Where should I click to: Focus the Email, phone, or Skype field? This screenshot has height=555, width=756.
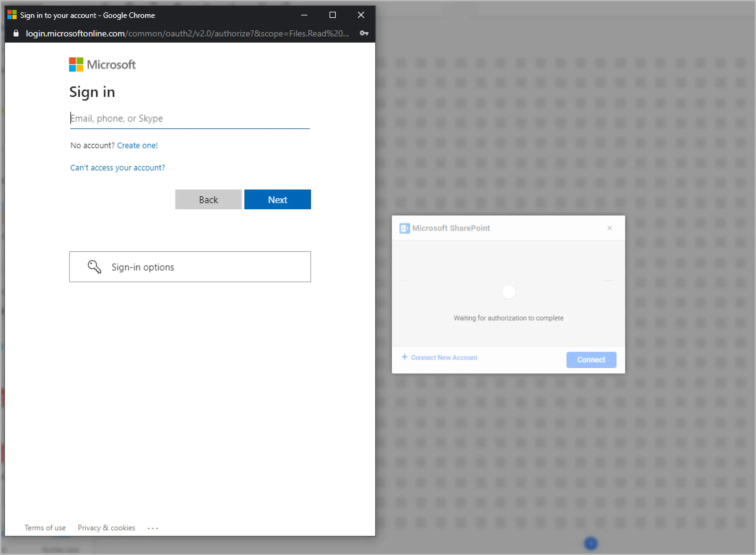190,119
